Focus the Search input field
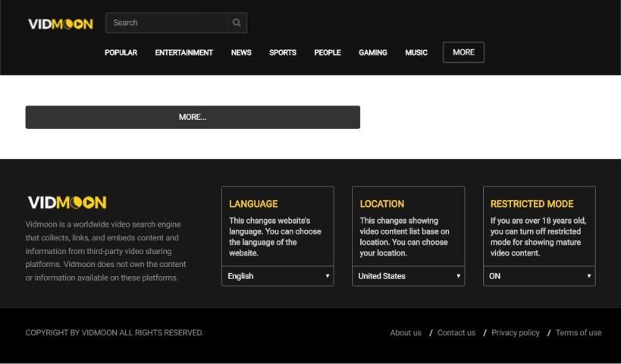This screenshot has height=364, width=621. tap(167, 23)
